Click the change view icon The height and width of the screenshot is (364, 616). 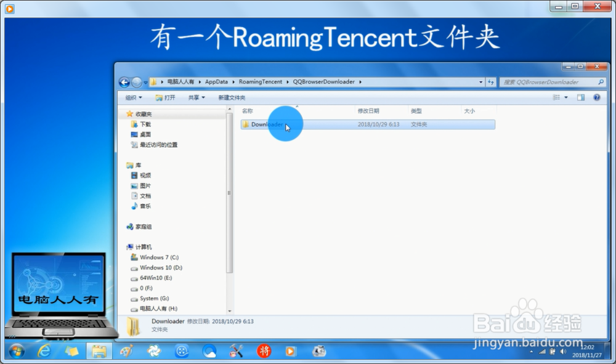(x=556, y=97)
